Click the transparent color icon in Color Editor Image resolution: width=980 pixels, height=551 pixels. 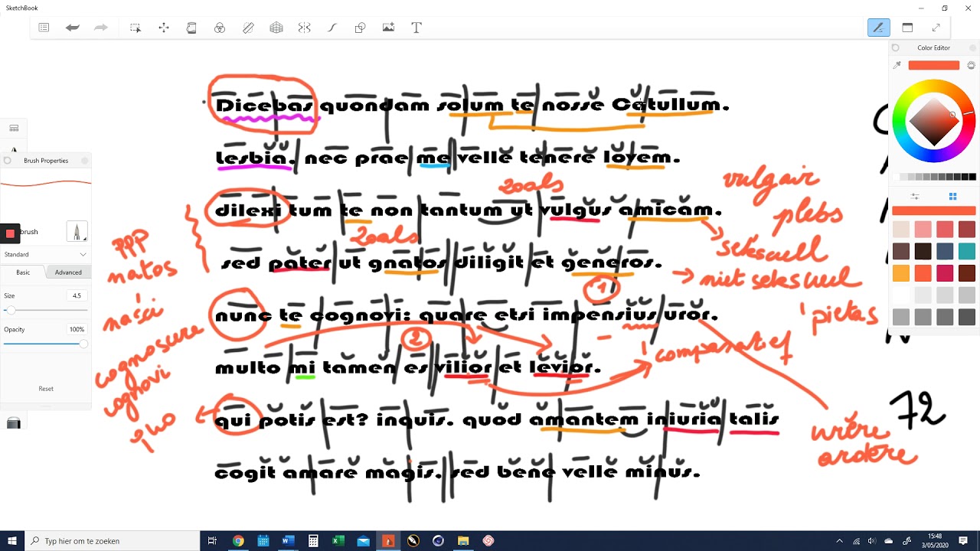[972, 65]
